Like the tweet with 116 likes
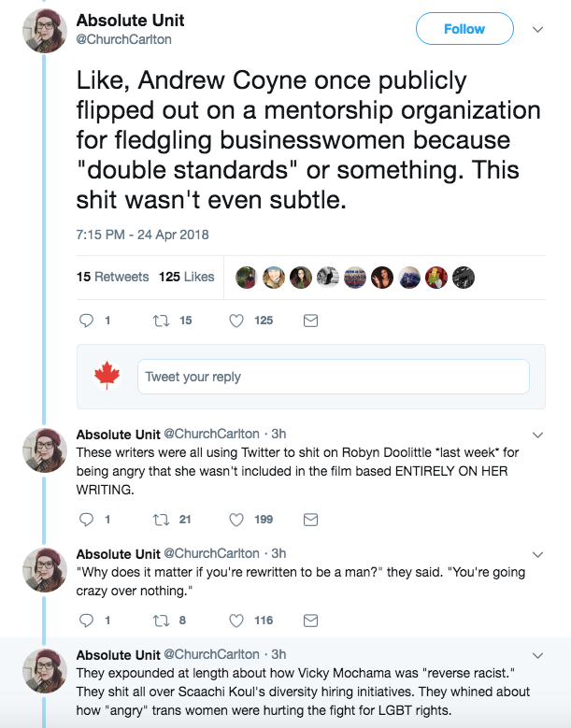Screen dimensions: 571x728 [x=236, y=620]
